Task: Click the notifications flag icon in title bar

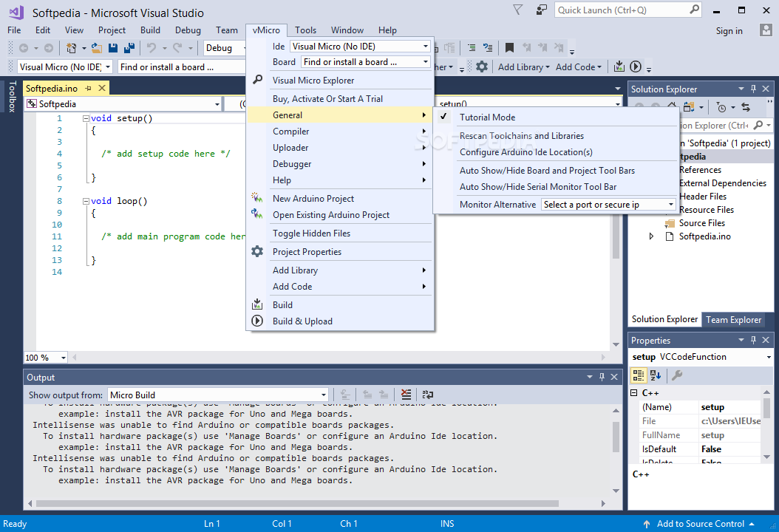Action: click(x=517, y=10)
